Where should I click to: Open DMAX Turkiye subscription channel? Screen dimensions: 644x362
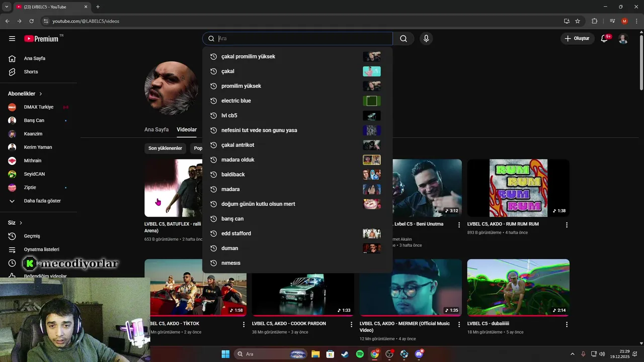tap(38, 107)
